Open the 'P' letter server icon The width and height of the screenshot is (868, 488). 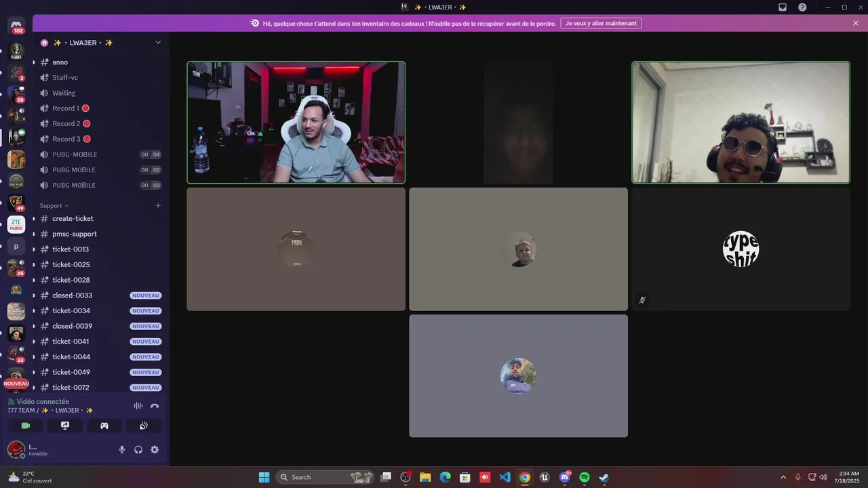(x=16, y=246)
